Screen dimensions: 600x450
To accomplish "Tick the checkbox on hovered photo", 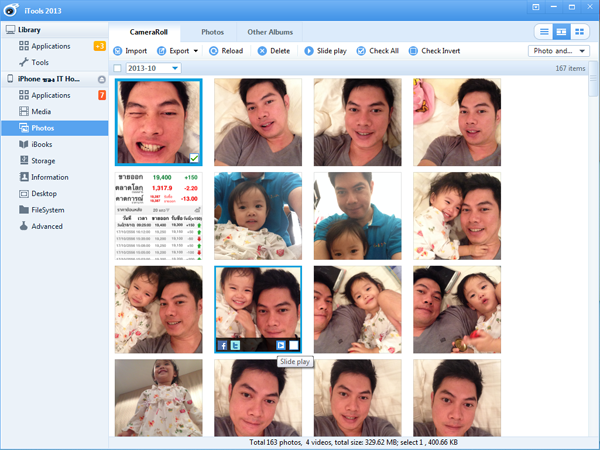I will (294, 345).
